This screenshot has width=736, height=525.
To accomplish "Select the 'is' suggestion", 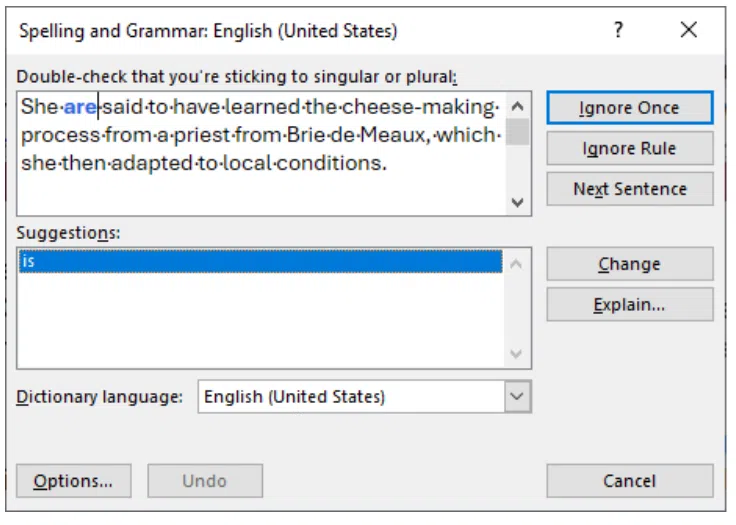I will point(261,261).
